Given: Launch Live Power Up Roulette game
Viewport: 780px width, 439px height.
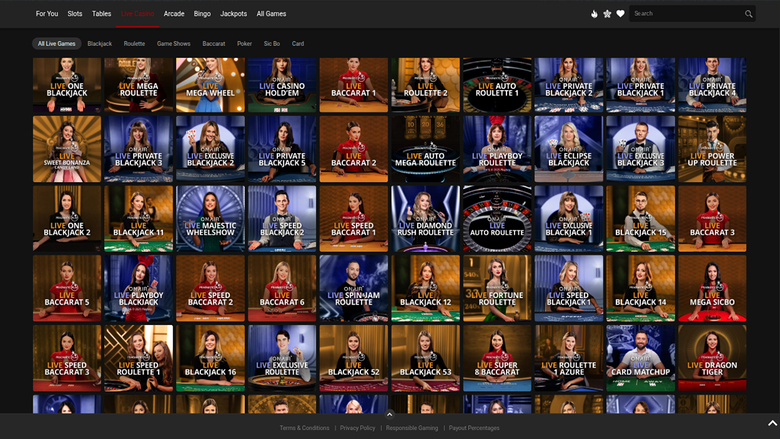Looking at the screenshot, I should tap(712, 149).
